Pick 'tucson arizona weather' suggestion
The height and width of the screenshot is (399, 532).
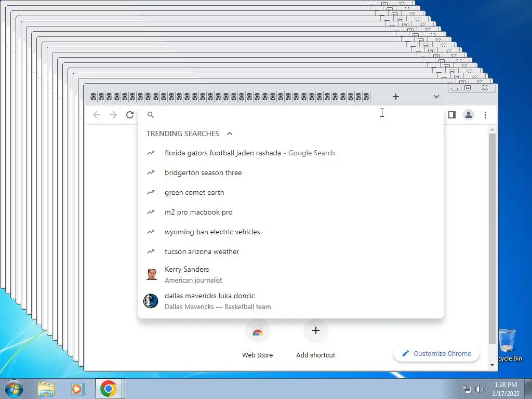coord(291,251)
